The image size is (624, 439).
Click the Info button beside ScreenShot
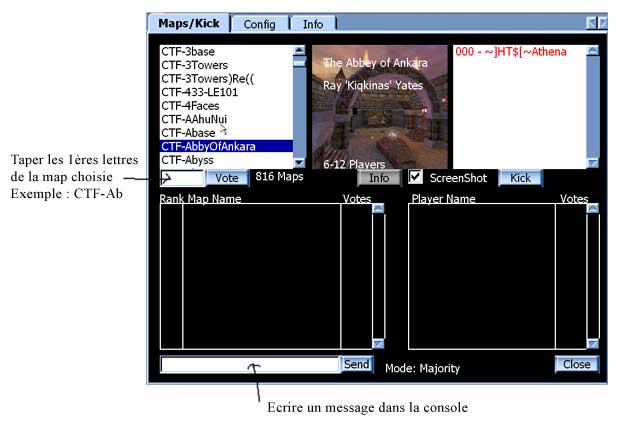(x=379, y=178)
